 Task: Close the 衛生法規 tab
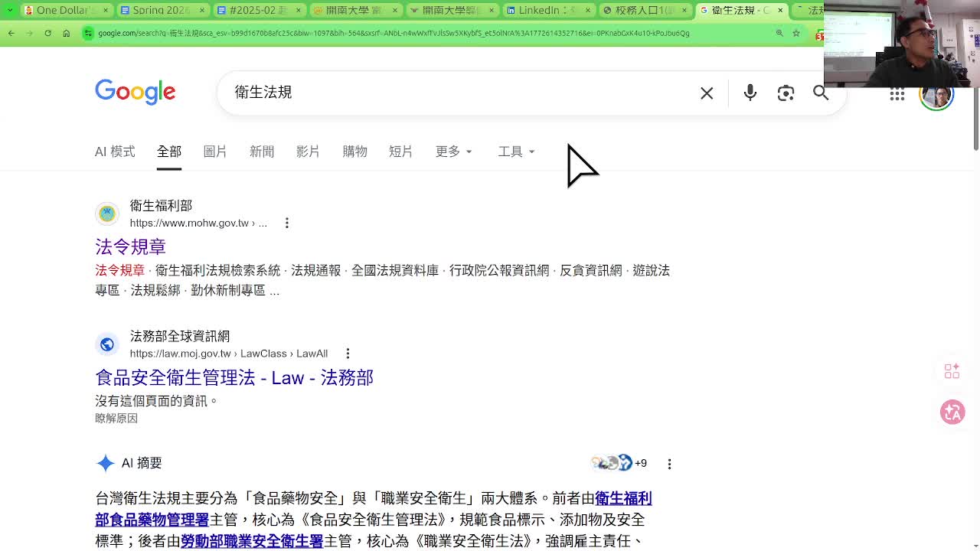[x=780, y=10]
